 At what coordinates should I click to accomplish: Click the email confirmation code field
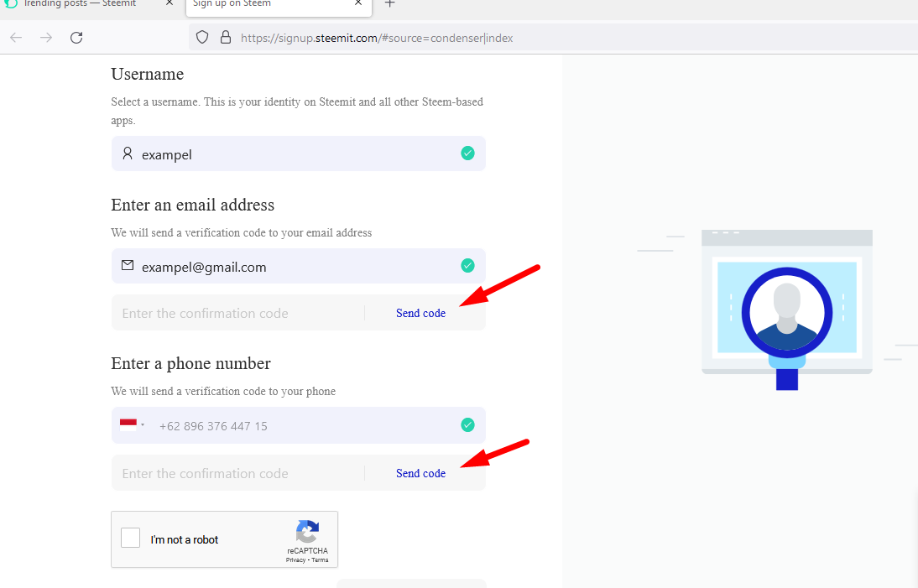tap(237, 313)
